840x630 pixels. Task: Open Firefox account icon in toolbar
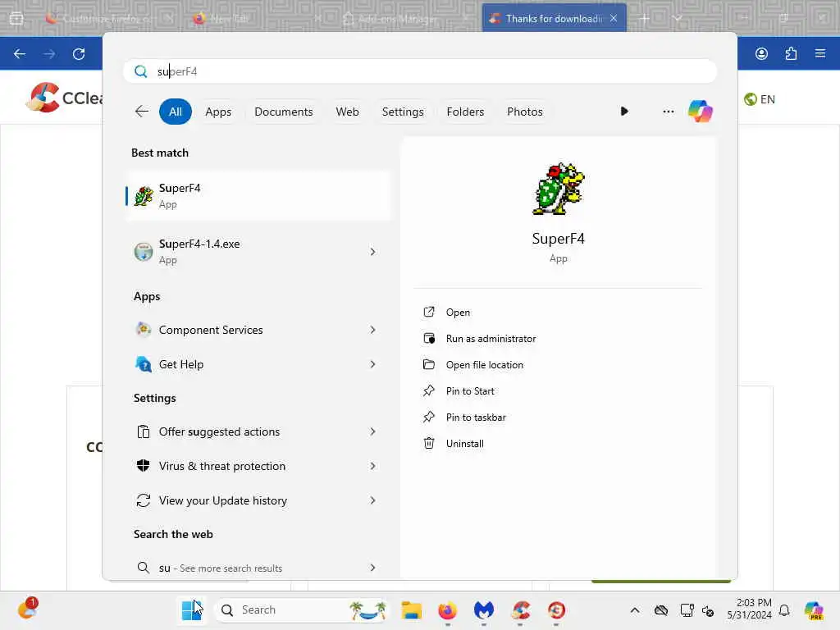(761, 53)
